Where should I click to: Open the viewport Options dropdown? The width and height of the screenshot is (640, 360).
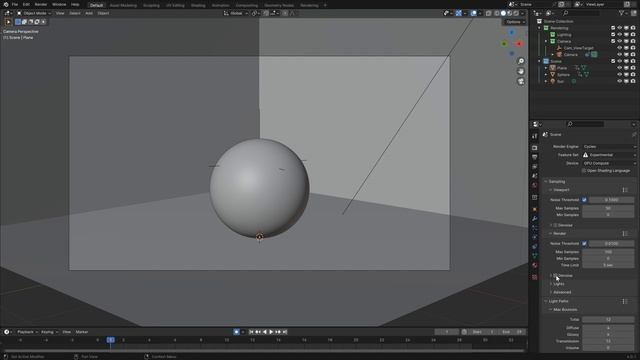515,22
